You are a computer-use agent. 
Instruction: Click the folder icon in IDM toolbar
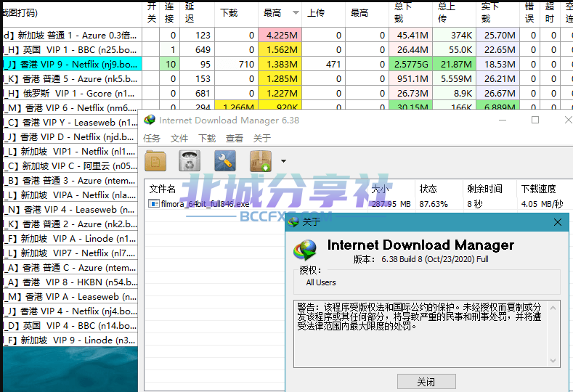(x=155, y=160)
